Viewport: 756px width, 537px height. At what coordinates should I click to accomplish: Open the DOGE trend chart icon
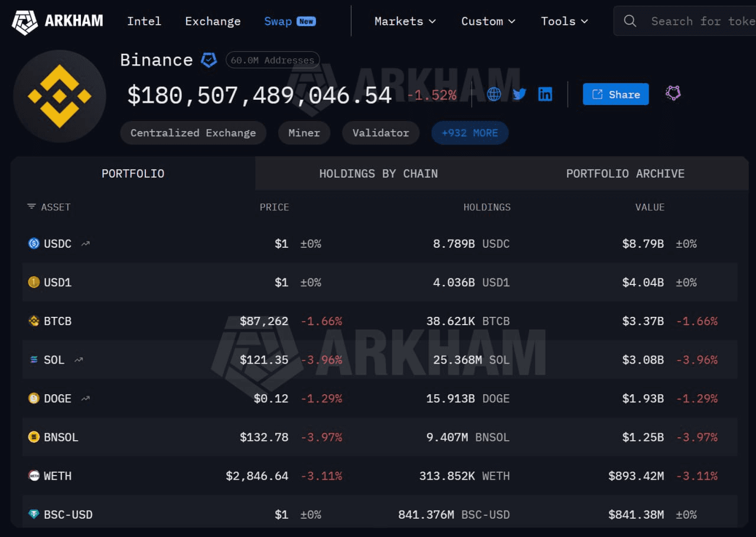(86, 399)
